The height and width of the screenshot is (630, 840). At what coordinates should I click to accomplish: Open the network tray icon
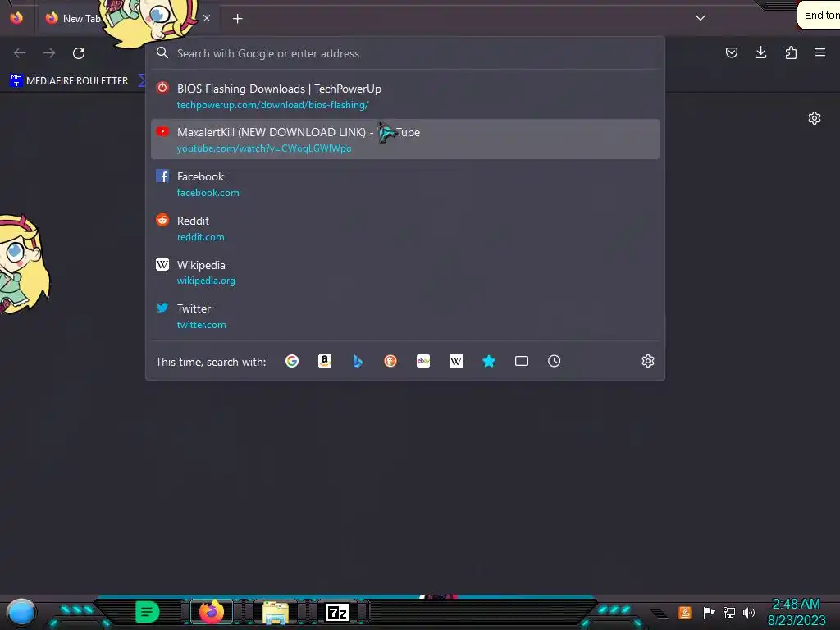pyautogui.click(x=729, y=612)
